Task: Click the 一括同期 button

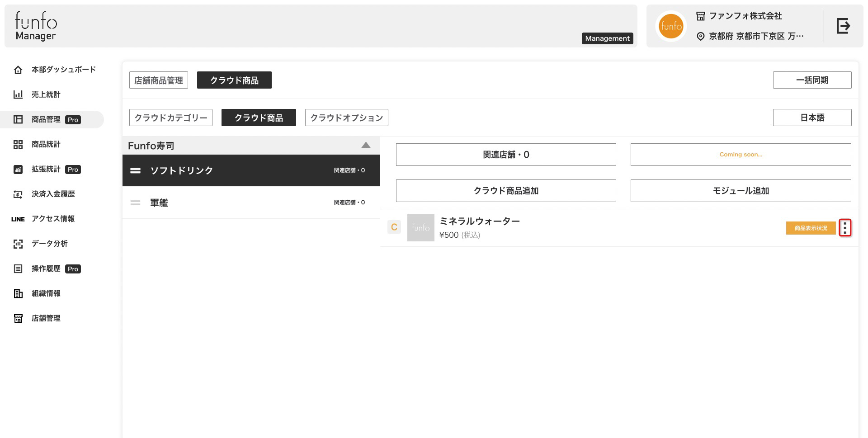Action: pyautogui.click(x=812, y=80)
